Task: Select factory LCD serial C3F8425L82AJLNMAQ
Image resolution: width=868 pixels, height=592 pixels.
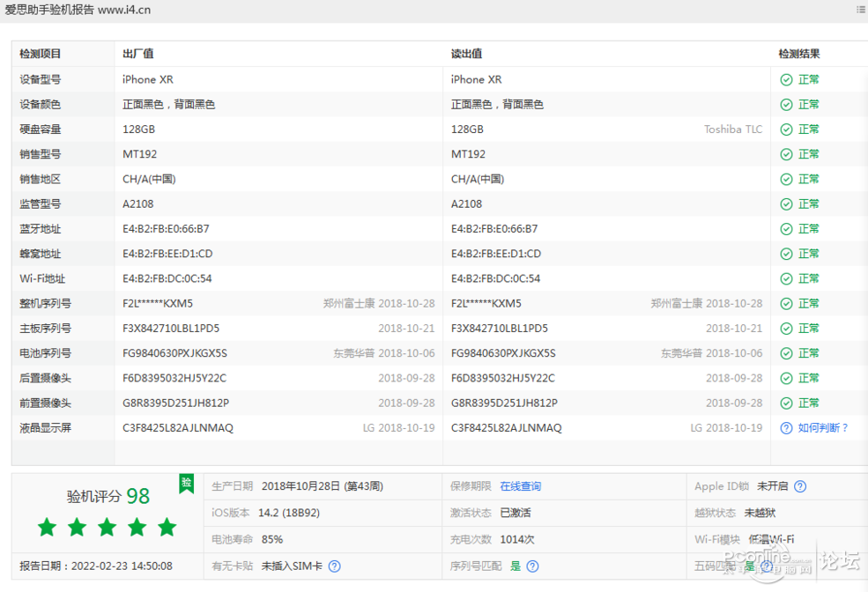Action: tap(178, 428)
